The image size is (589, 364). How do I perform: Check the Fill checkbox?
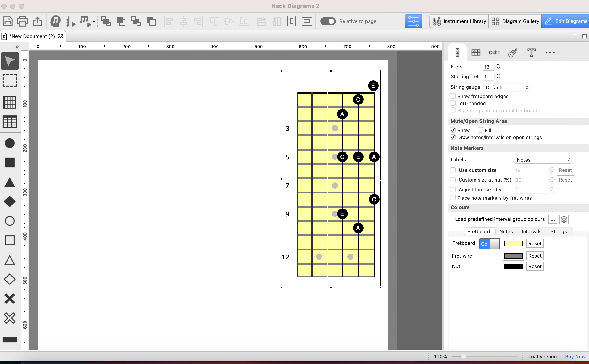point(480,130)
